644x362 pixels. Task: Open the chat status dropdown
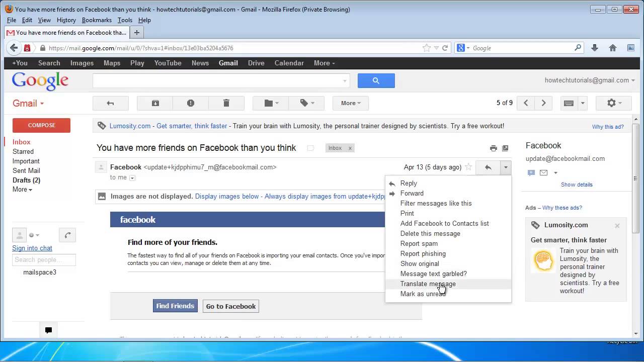(x=34, y=235)
